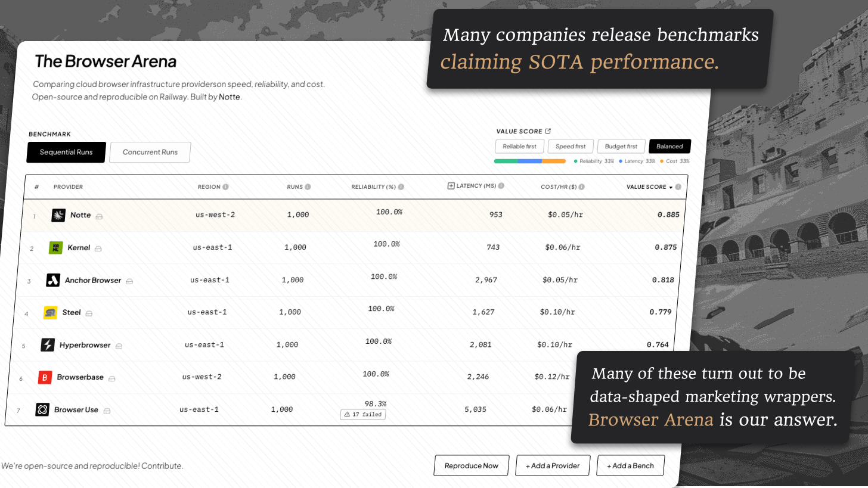Screen dimensions: 868x488
Task: Click the Steel provider logo icon
Action: (x=51, y=312)
